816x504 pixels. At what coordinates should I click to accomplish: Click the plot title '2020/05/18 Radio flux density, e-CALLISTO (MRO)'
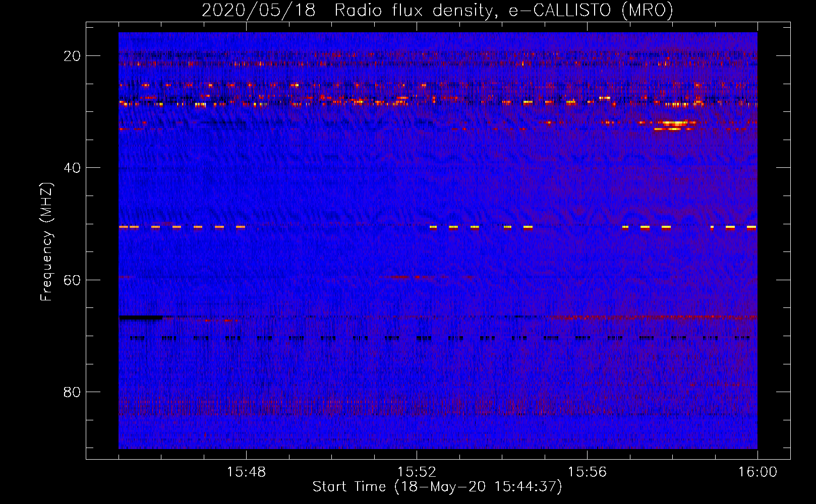[x=437, y=10]
